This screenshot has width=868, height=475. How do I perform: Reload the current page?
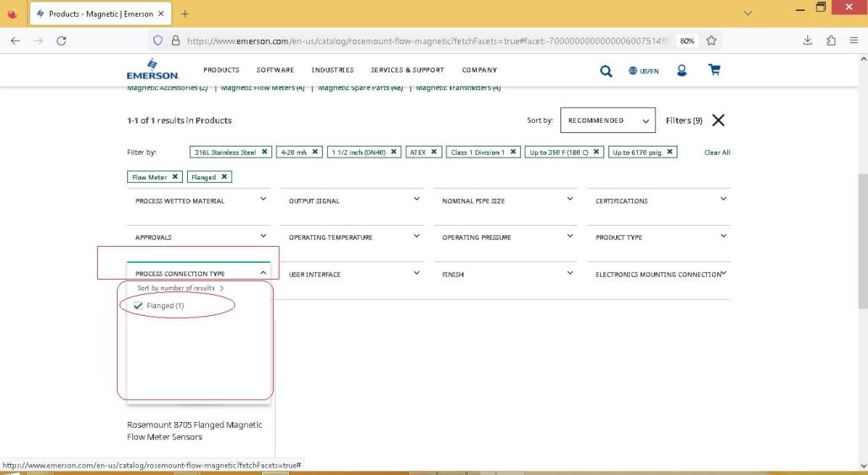tap(62, 40)
